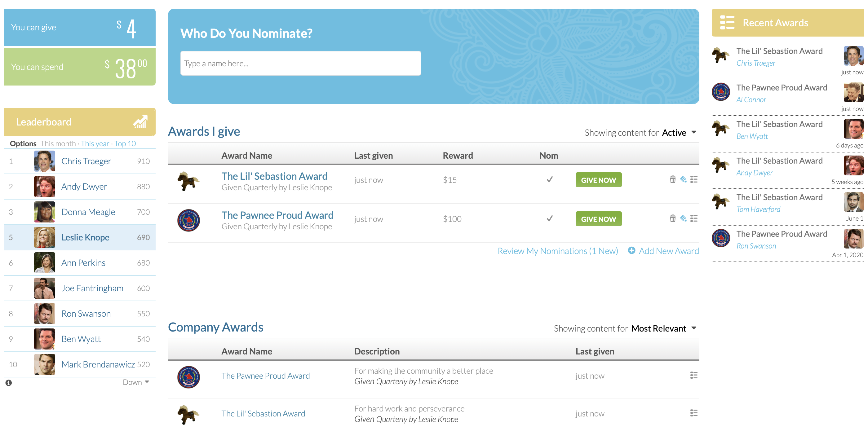Viewport: 868px width, 440px height.
Task: Toggle Nom checkmark for Lil' Sebastion Award
Action: click(x=550, y=180)
